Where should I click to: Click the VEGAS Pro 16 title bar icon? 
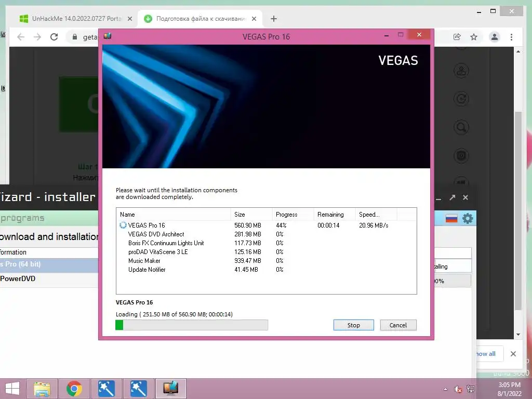pos(108,36)
